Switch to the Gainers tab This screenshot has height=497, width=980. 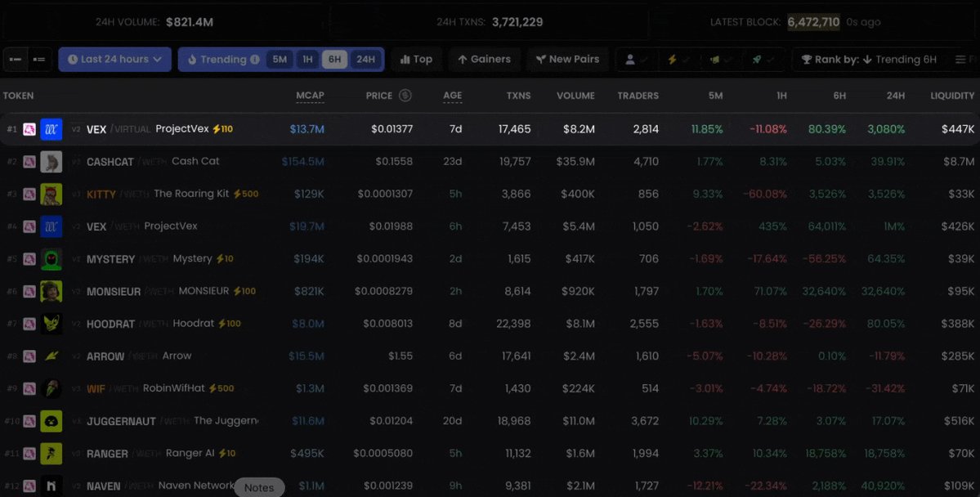click(x=485, y=60)
